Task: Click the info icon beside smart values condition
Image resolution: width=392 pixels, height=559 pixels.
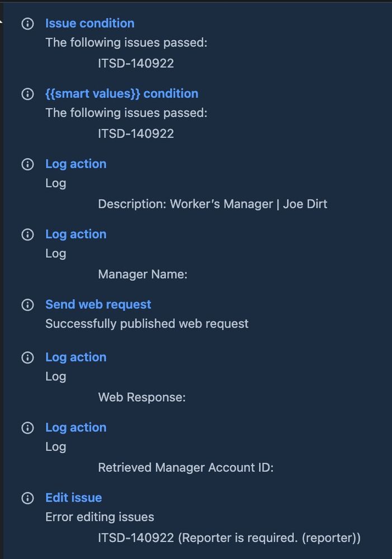Action: point(27,94)
